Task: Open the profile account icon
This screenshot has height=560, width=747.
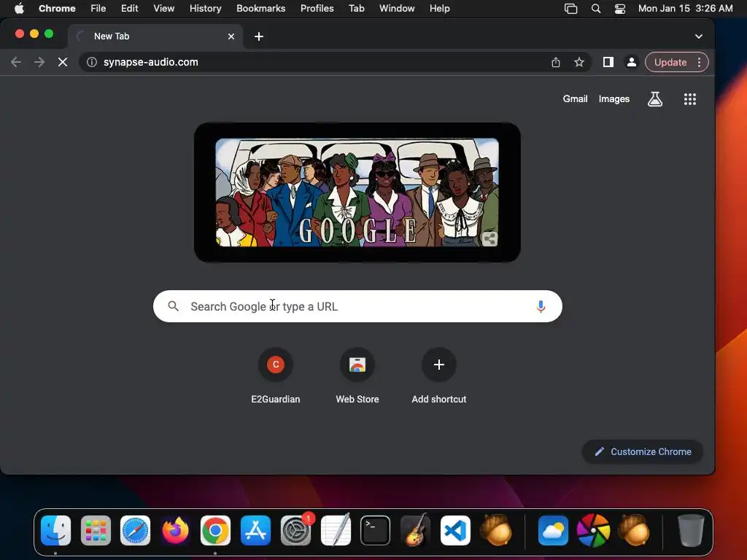Action: (x=631, y=62)
